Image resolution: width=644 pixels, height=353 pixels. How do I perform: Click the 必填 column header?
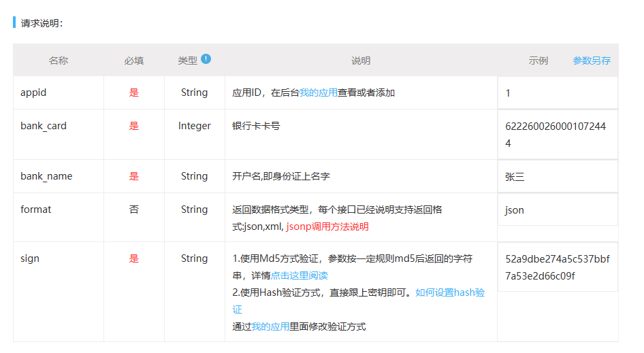[134, 61]
